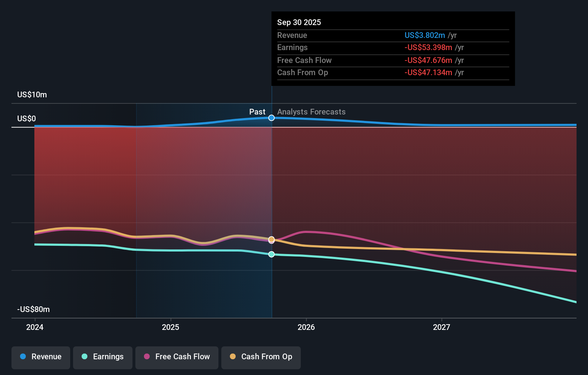The height and width of the screenshot is (375, 588).
Task: Toggle the Earnings legend button
Action: (103, 357)
